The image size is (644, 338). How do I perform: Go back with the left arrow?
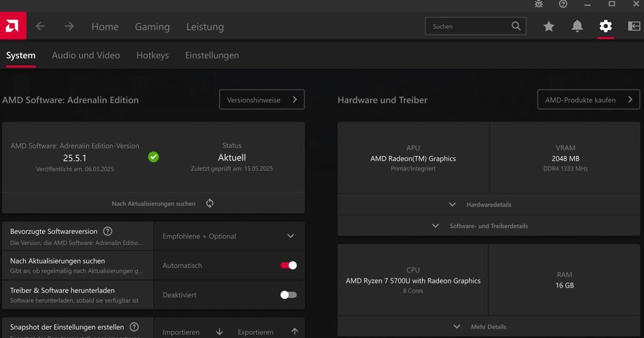[40, 26]
